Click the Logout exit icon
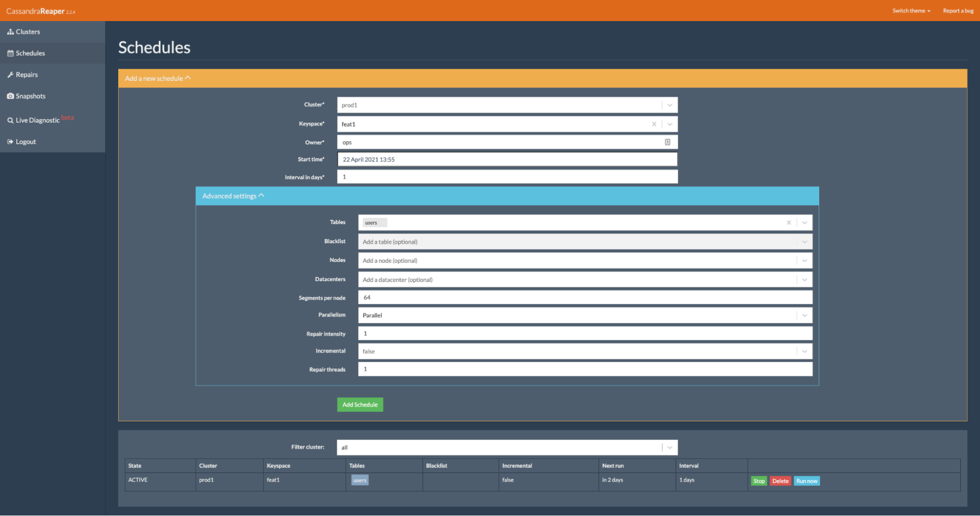980x516 pixels. (10, 142)
